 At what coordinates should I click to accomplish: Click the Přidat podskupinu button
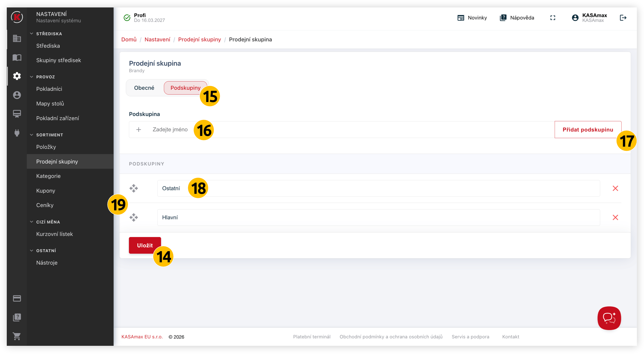[588, 130]
